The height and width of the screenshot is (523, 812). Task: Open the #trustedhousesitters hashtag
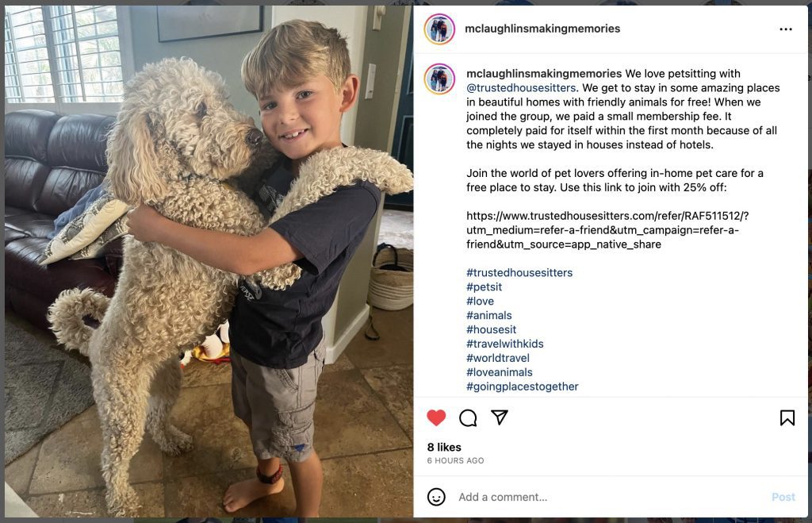coord(519,273)
